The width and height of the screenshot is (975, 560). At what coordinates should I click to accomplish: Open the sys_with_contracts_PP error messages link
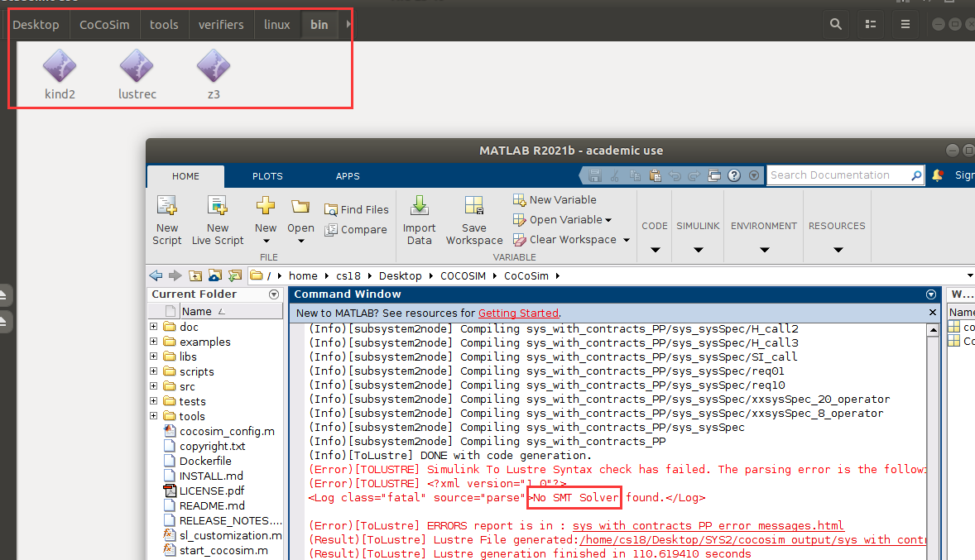tap(698, 525)
